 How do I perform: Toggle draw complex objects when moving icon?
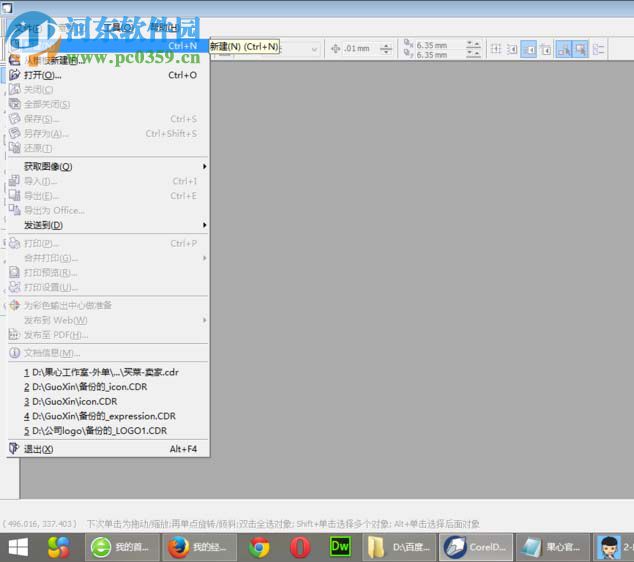click(564, 49)
